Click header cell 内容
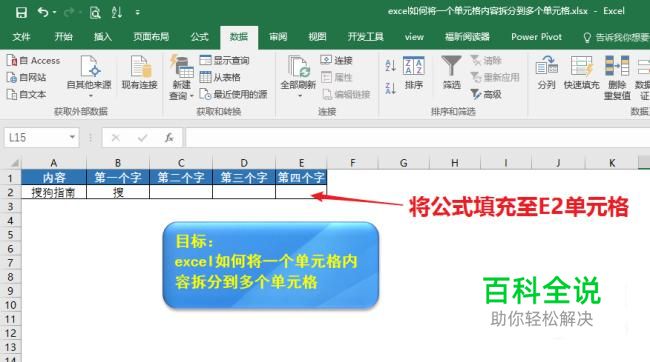The width and height of the screenshot is (650, 362). click(54, 177)
